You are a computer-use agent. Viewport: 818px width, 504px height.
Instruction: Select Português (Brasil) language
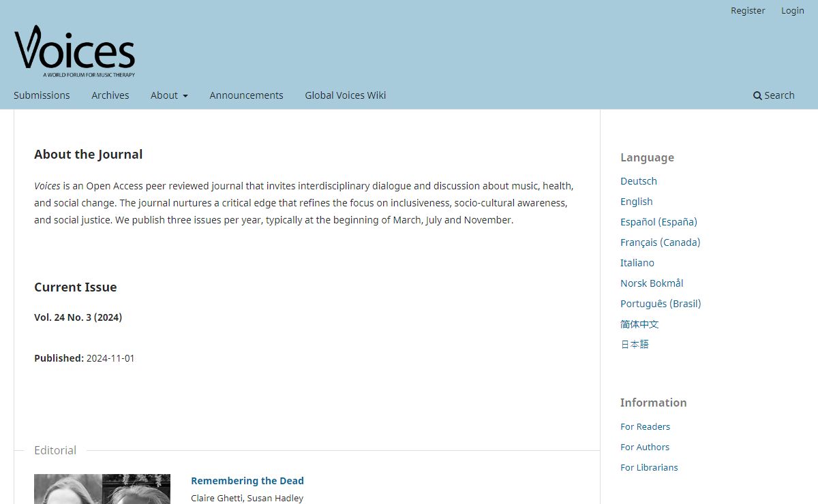pyautogui.click(x=661, y=304)
